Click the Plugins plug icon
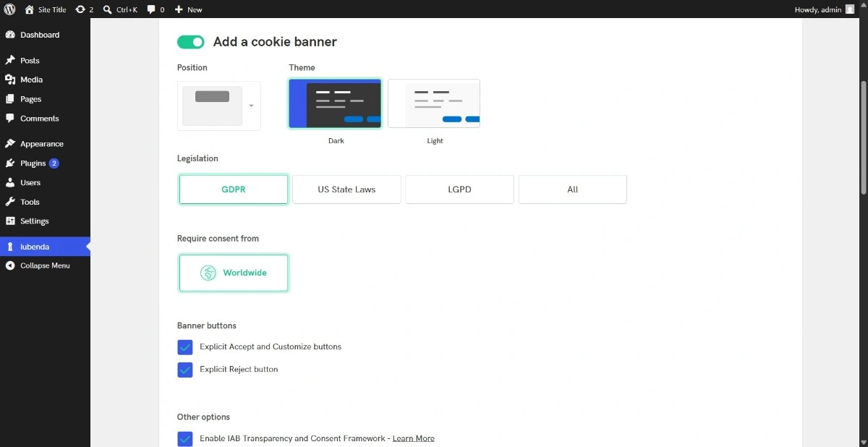The image size is (868, 447). [10, 163]
